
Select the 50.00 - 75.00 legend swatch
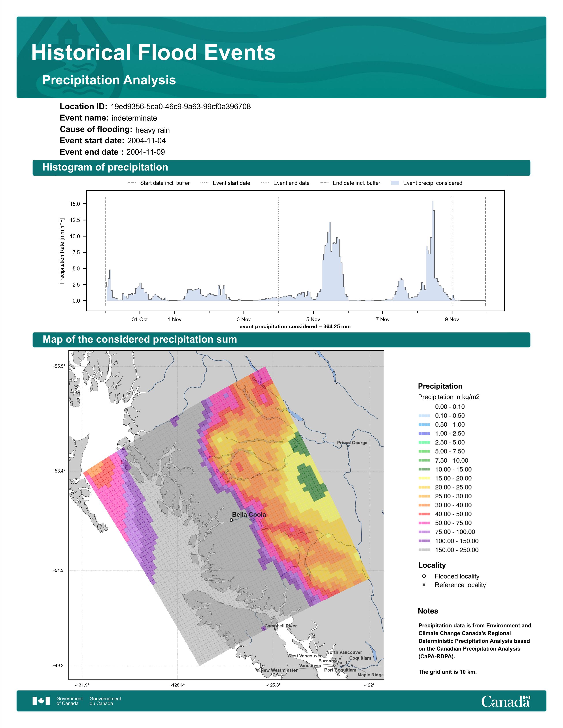(x=424, y=523)
